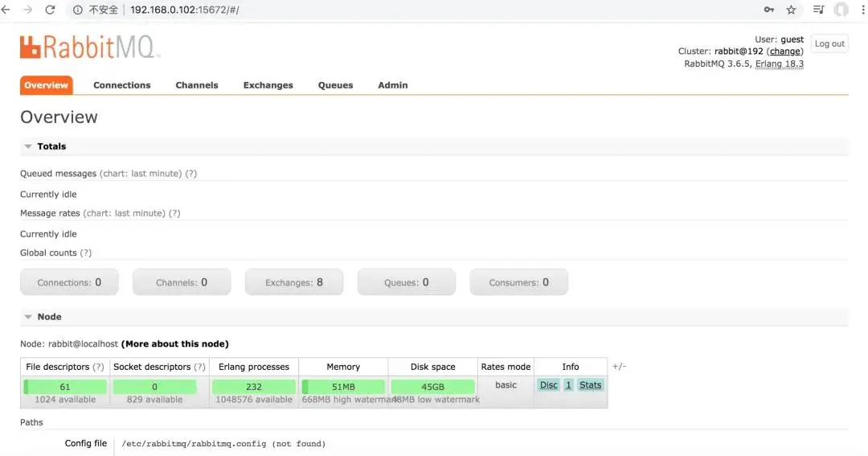This screenshot has height=456, width=868.
Task: Open the browser profile avatar
Action: coord(841,10)
